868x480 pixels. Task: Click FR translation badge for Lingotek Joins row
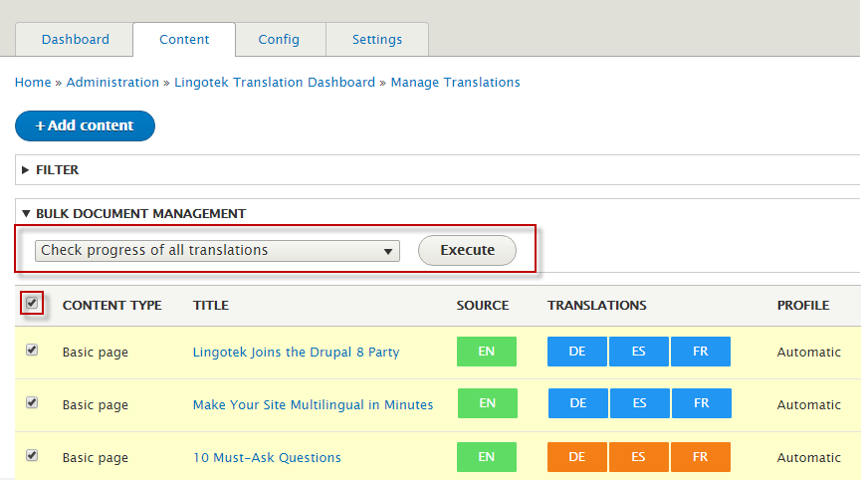point(700,352)
